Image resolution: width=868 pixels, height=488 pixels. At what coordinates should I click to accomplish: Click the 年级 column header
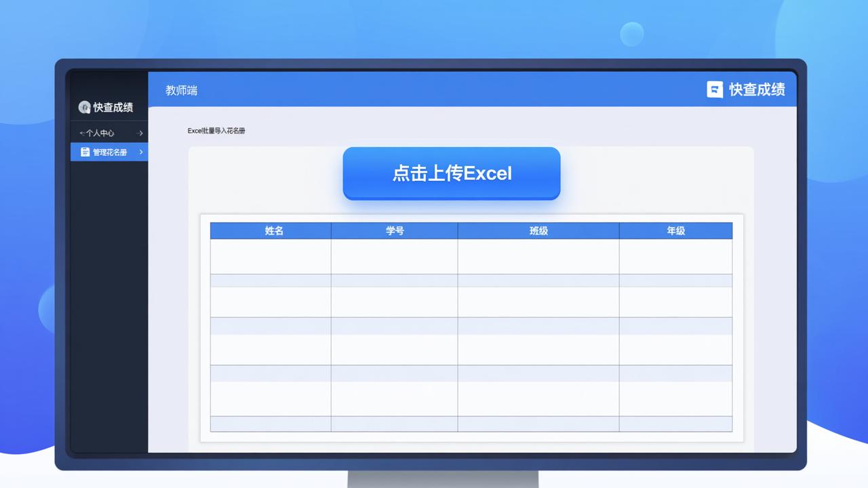click(x=676, y=230)
